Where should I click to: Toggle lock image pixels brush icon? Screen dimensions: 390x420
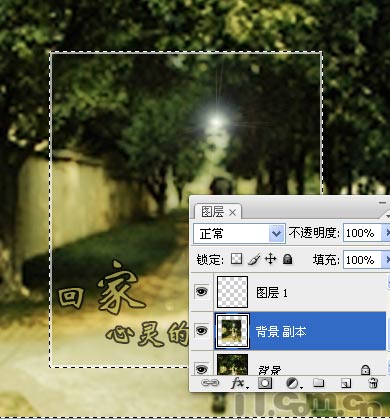(x=254, y=259)
